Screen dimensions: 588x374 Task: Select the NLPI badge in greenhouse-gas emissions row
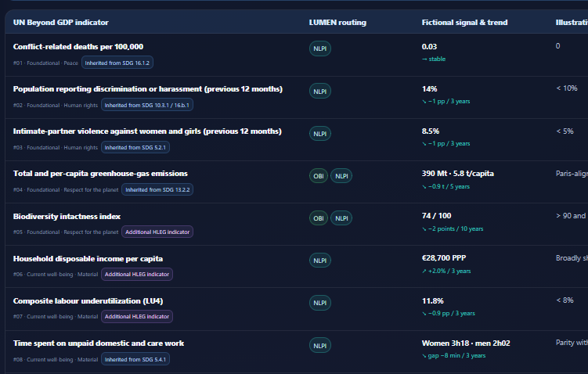[x=341, y=176]
